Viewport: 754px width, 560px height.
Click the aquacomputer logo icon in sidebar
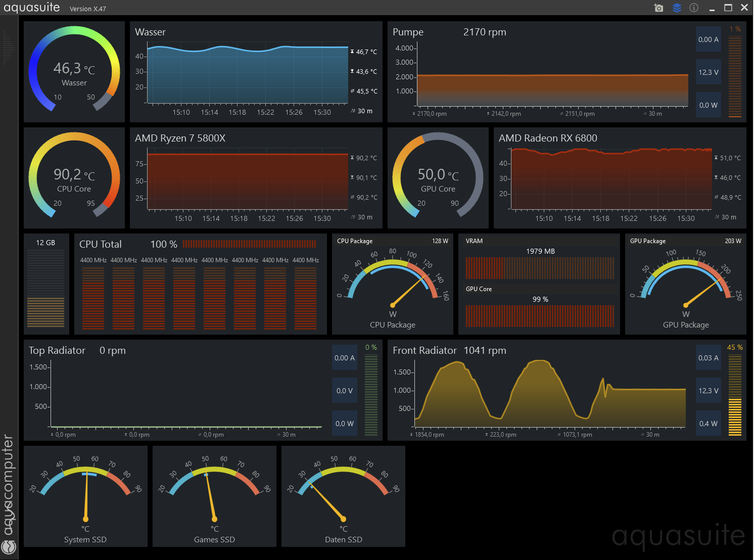(9, 547)
